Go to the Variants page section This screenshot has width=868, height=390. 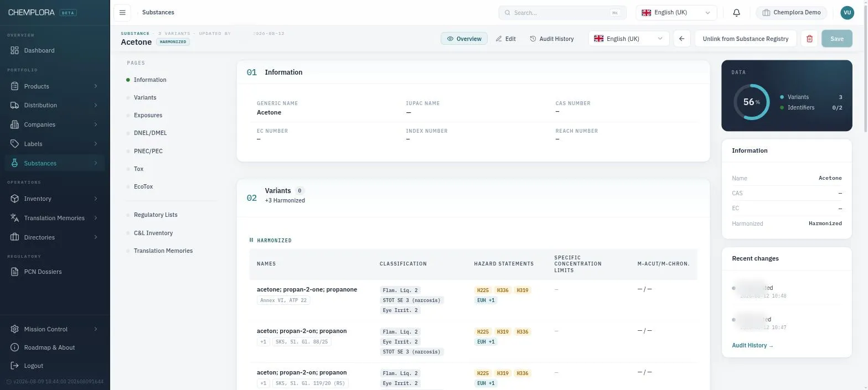click(x=145, y=97)
